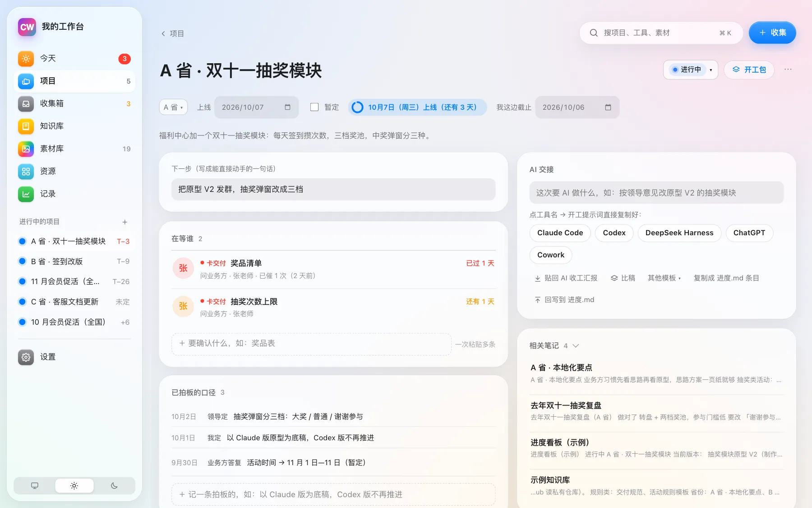Click the 比稿 compare link
Screen dimensions: 812x508
pyautogui.click(x=623, y=278)
